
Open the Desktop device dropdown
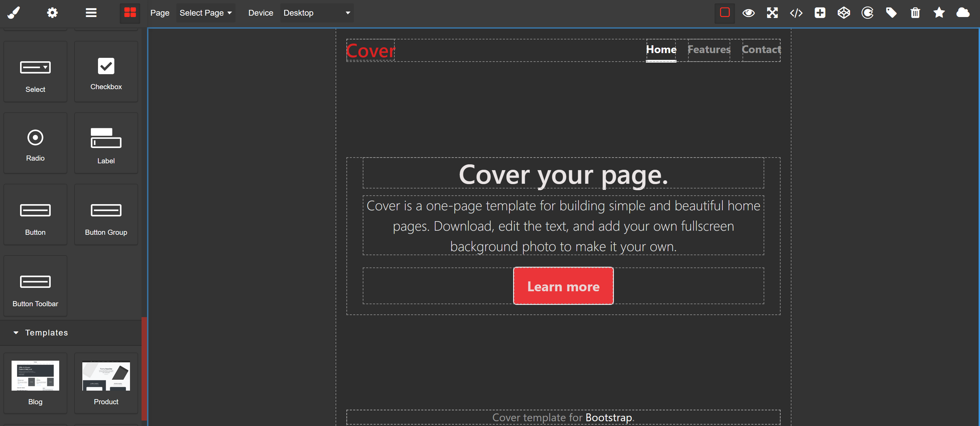pyautogui.click(x=316, y=13)
